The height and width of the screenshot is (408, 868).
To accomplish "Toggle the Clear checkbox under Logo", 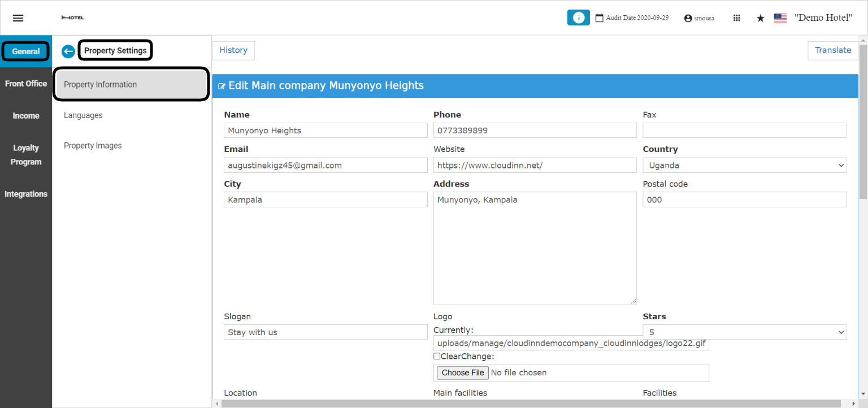I will point(437,356).
